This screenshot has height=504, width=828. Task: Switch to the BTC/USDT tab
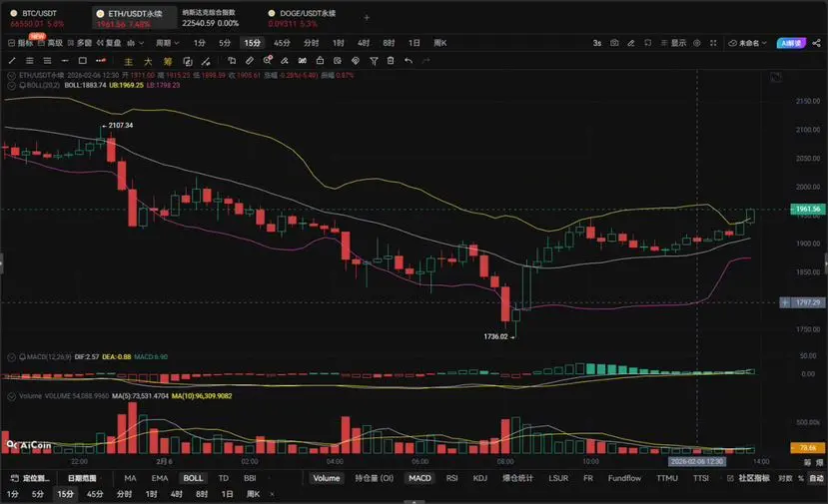37,18
